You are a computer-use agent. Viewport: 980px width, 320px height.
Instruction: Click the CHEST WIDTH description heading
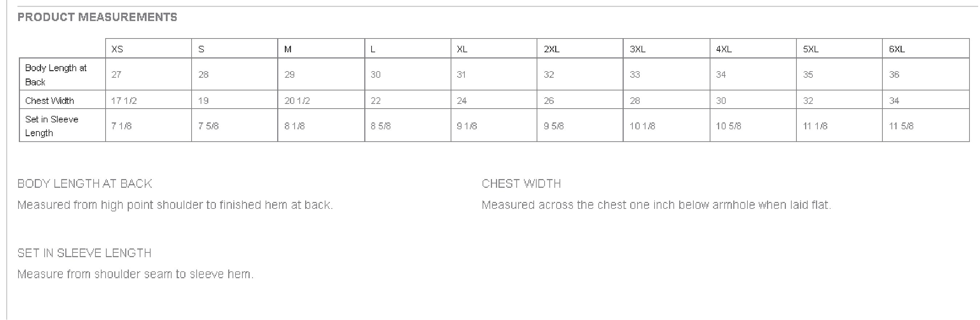point(521,184)
